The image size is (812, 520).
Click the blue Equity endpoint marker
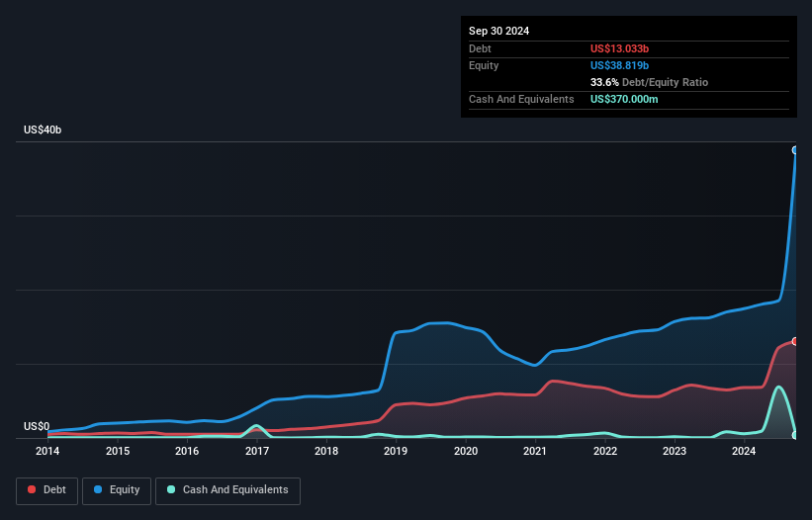point(795,150)
